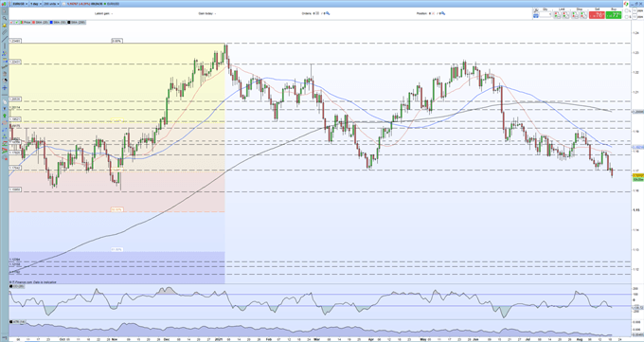
Task: Open the EUR/USD instrument dropdown
Action: point(20,4)
